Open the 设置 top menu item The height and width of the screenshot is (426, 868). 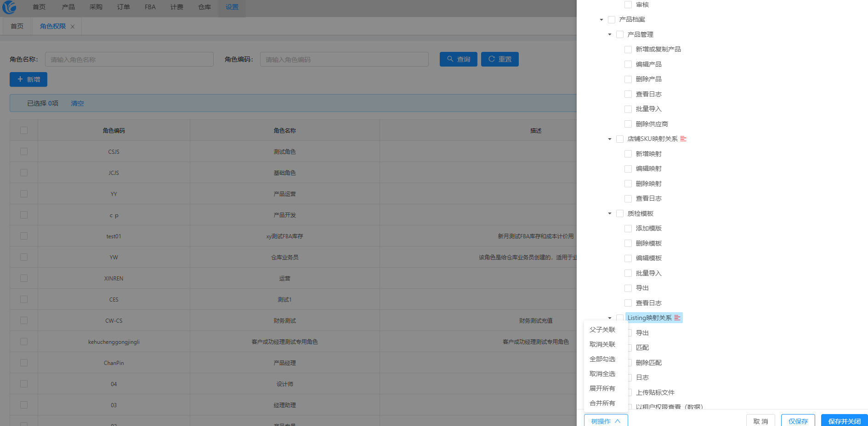click(232, 7)
